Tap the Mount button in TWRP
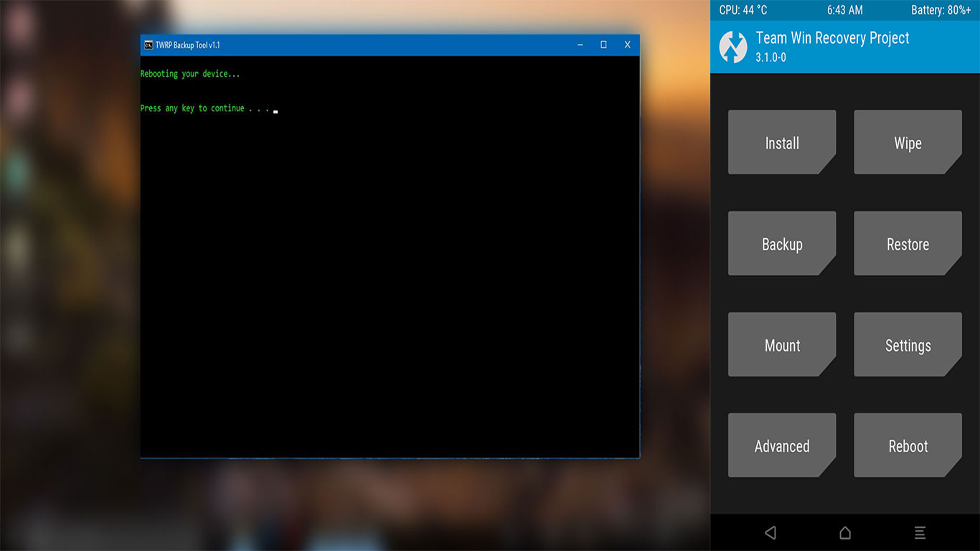Image resolution: width=980 pixels, height=551 pixels. pos(782,344)
